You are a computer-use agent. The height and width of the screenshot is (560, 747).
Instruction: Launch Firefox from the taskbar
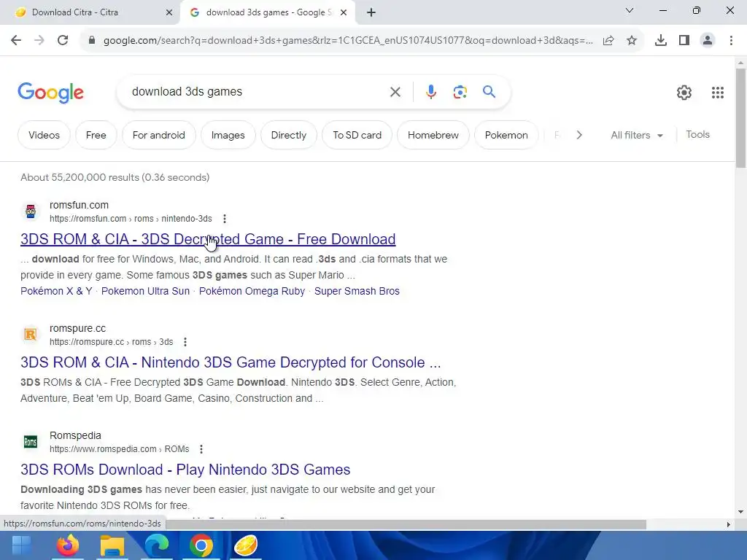68,545
